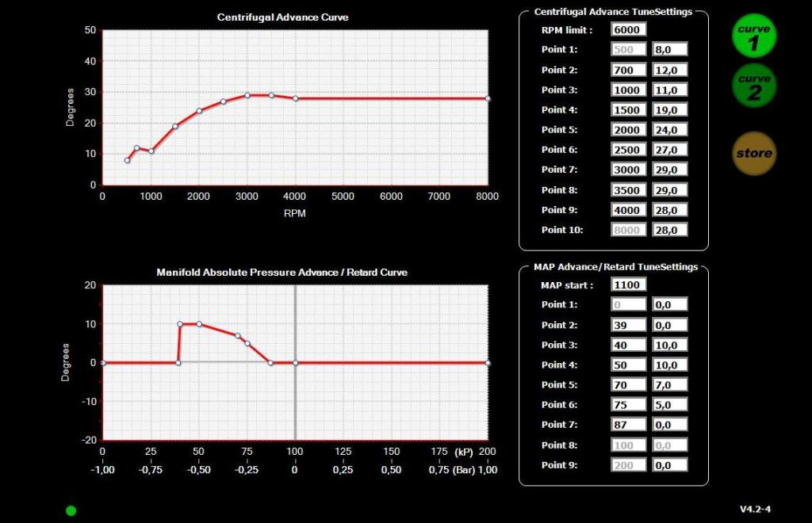The image size is (812, 523).
Task: Click the green connection status indicator
Action: (x=71, y=510)
